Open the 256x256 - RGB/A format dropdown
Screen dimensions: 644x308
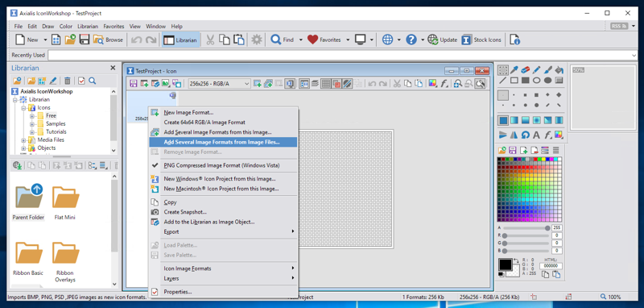[x=219, y=84]
